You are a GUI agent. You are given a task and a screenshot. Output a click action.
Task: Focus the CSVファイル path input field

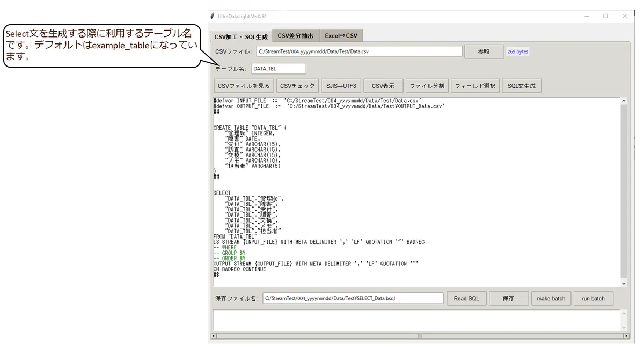pos(358,51)
